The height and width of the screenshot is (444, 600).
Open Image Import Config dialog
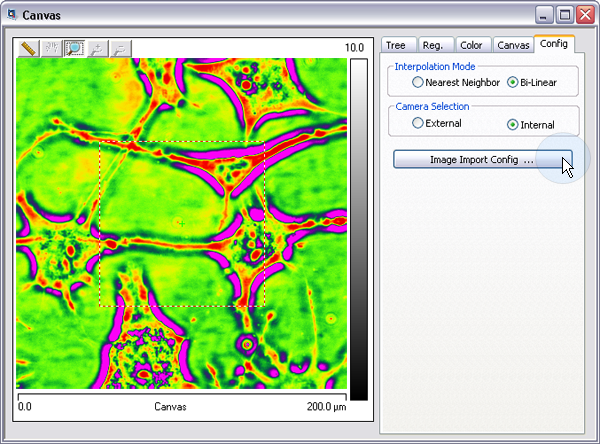tap(483, 159)
